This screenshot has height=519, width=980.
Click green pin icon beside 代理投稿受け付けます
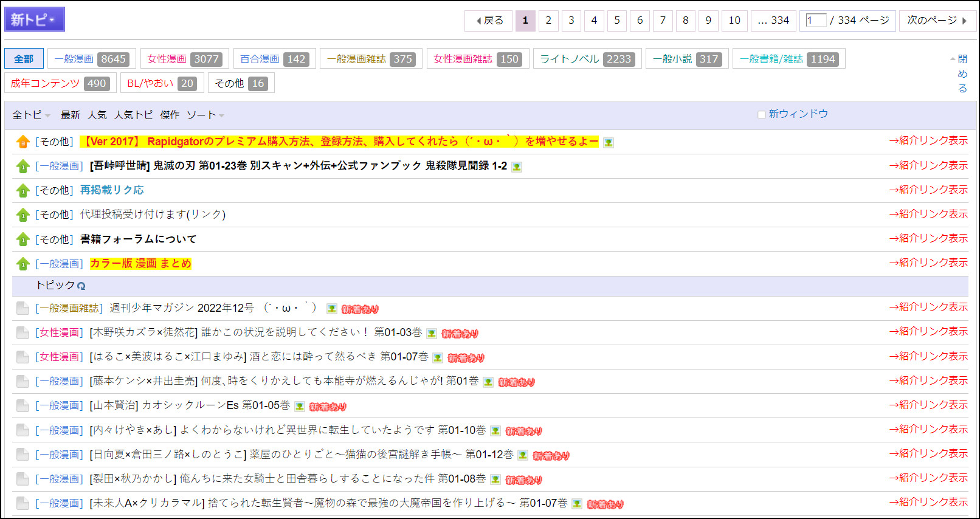[x=22, y=215]
